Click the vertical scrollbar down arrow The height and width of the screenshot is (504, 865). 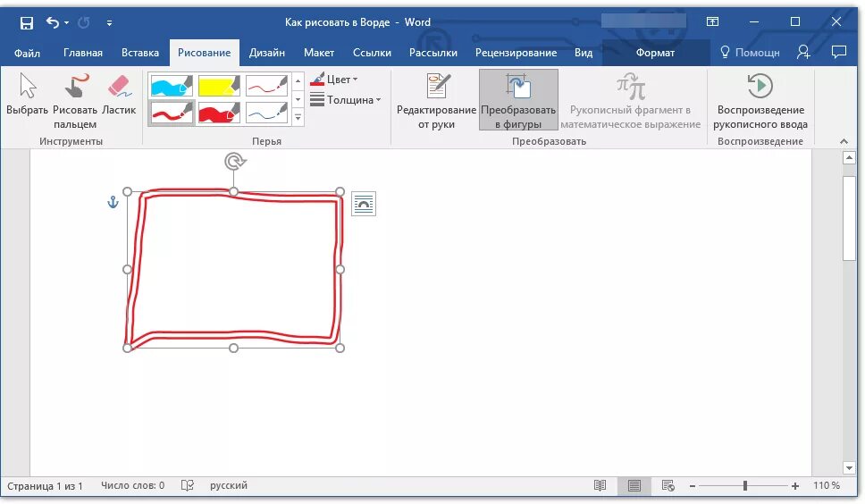pyautogui.click(x=849, y=468)
